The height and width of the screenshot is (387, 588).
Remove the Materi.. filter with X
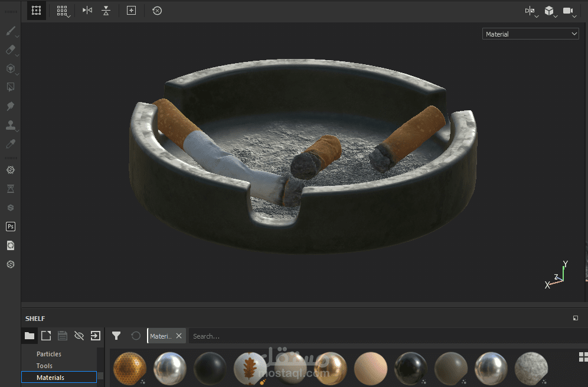(179, 336)
